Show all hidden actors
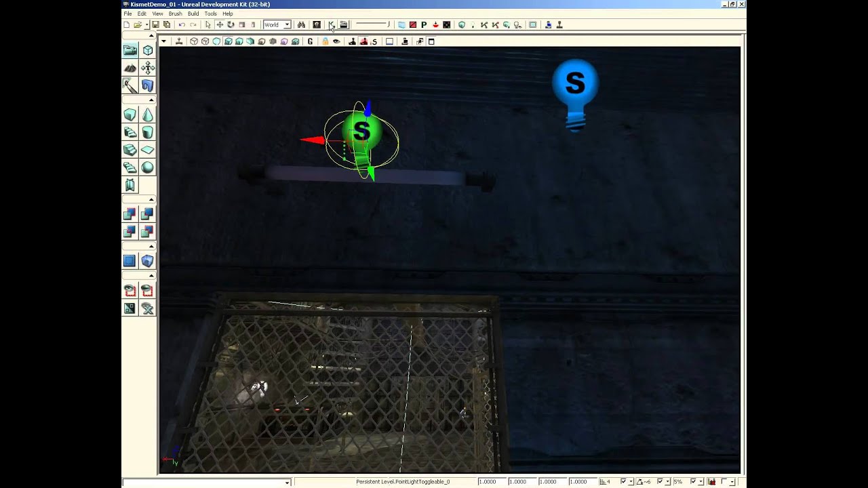This screenshot has height=488, width=868. pos(147,309)
